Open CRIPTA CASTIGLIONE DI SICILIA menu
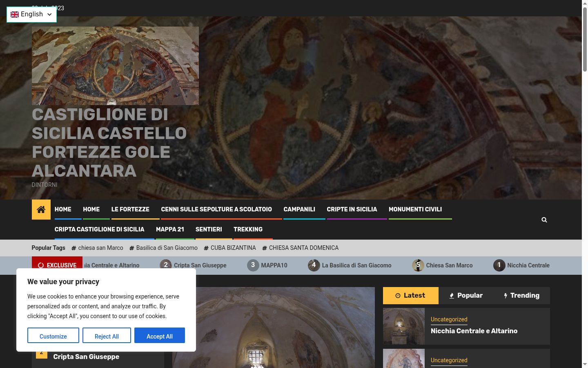 pyautogui.click(x=100, y=229)
